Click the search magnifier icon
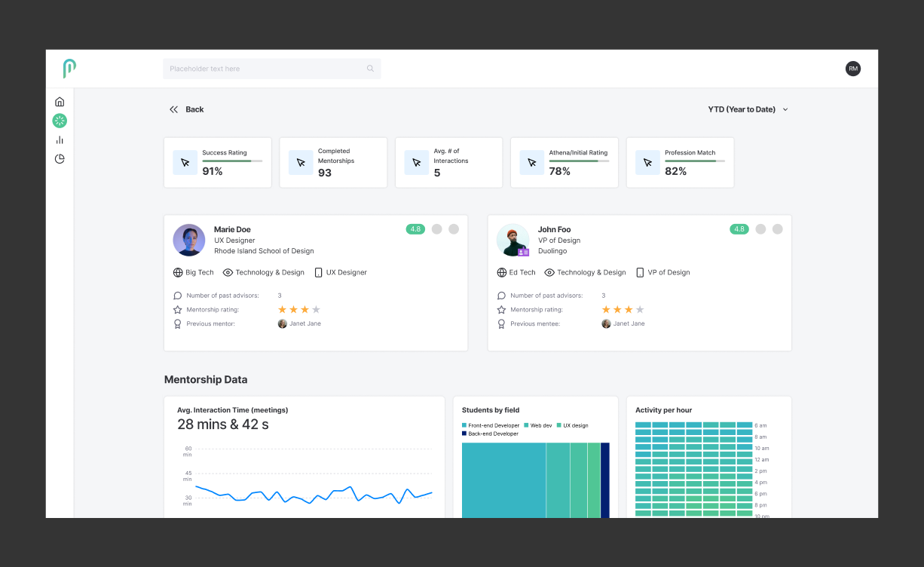 pyautogui.click(x=370, y=69)
